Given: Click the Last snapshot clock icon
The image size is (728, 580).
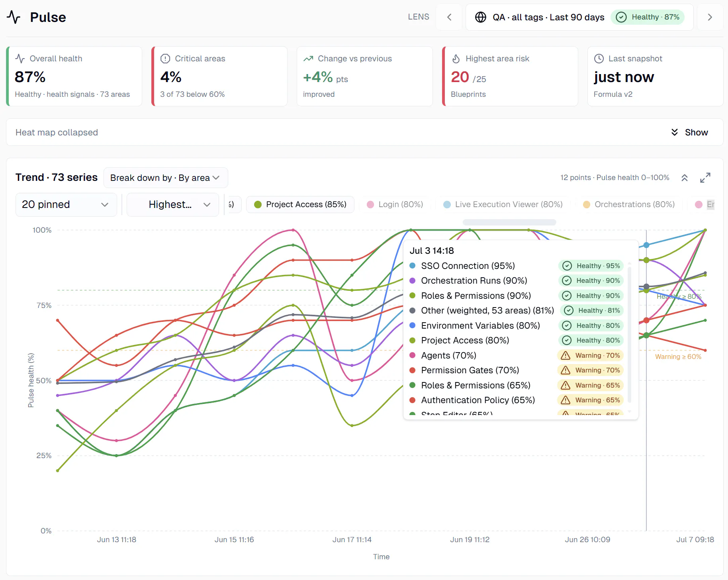Looking at the screenshot, I should (x=599, y=59).
